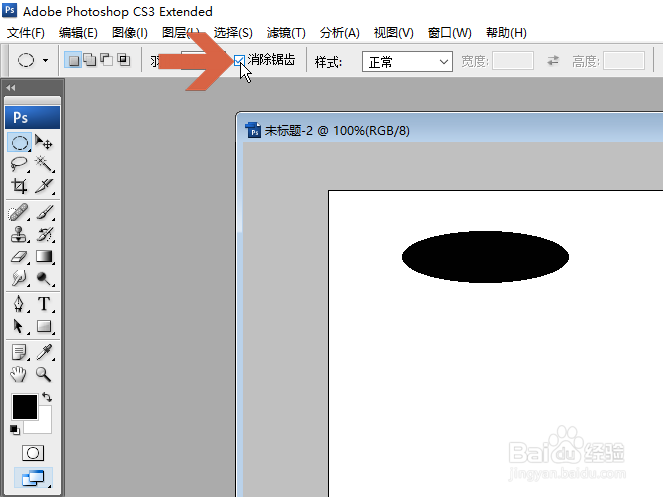
Task: Choose Add to selection mode
Action: (x=90, y=60)
